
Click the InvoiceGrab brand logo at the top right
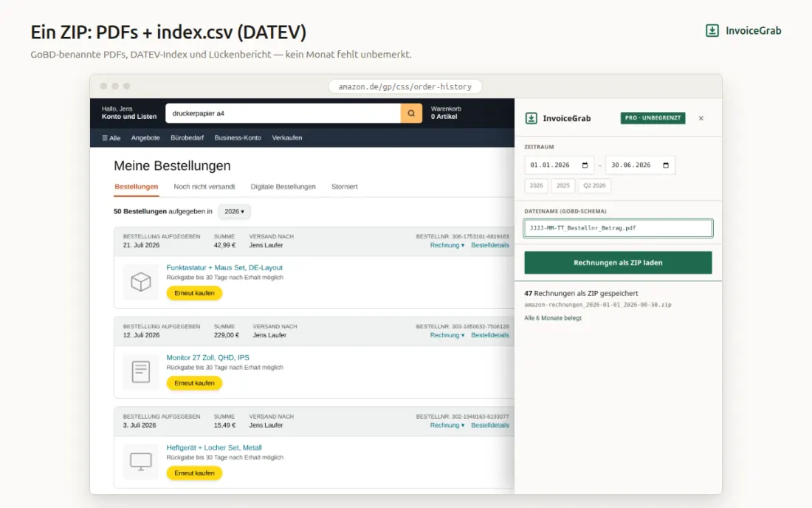click(x=743, y=30)
